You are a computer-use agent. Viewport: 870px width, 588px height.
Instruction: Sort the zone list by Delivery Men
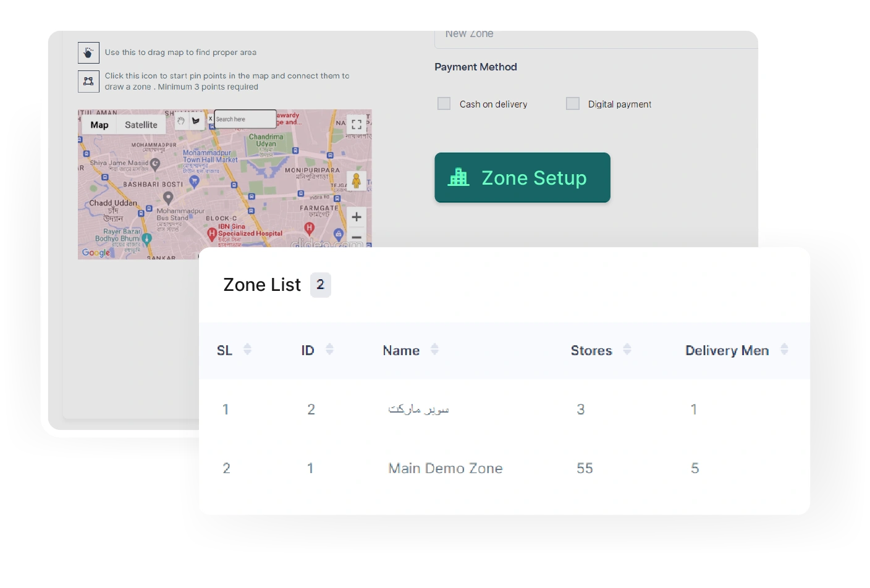(784, 350)
